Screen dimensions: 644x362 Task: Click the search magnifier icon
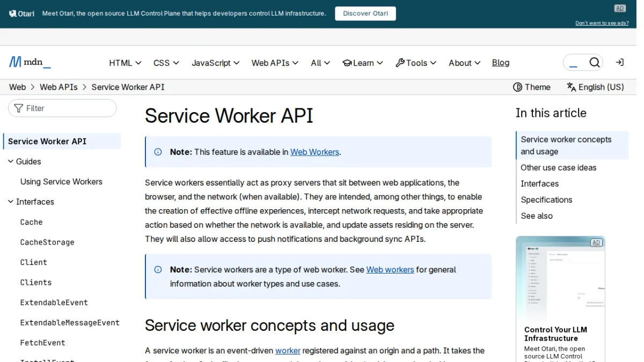pyautogui.click(x=594, y=63)
